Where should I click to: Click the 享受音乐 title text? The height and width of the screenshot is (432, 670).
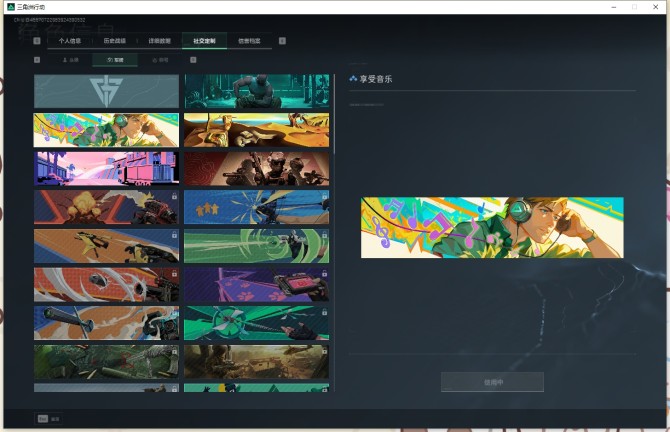pos(376,79)
